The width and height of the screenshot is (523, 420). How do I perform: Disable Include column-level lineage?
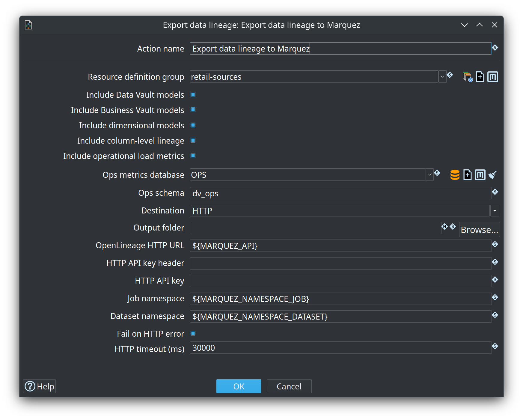pyautogui.click(x=193, y=141)
